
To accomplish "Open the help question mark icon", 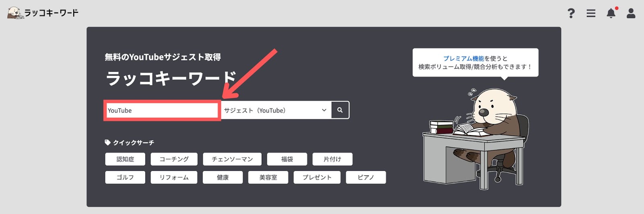I will coord(571,13).
